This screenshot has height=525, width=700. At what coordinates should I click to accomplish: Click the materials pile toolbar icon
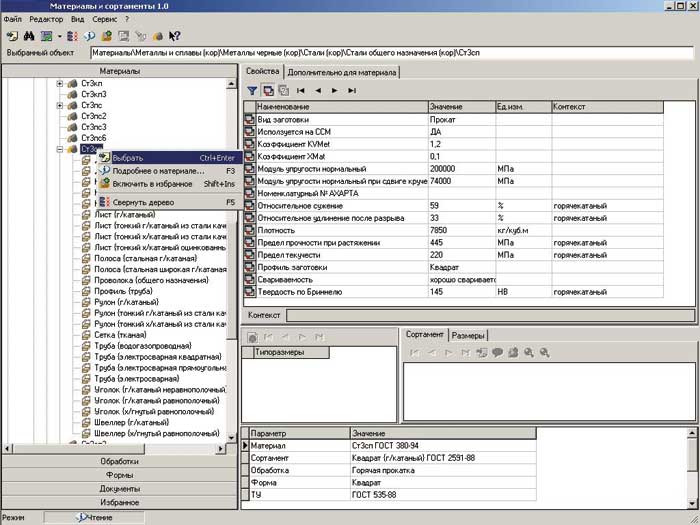(158, 36)
